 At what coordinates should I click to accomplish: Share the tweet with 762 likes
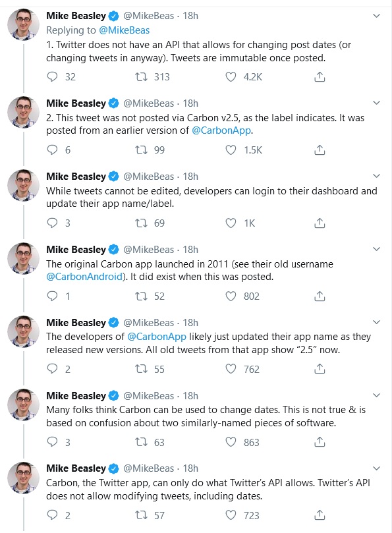point(320,369)
